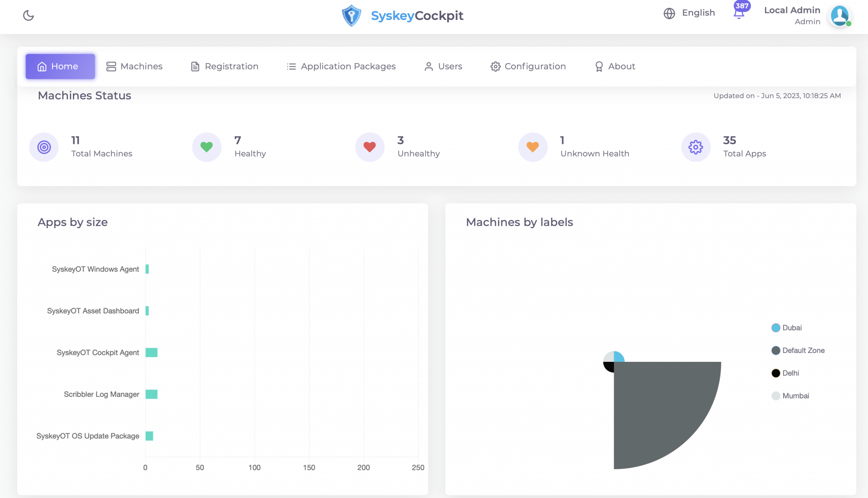The image size is (868, 498).
Task: Click red Unhealthy heart icon
Action: pyautogui.click(x=370, y=147)
